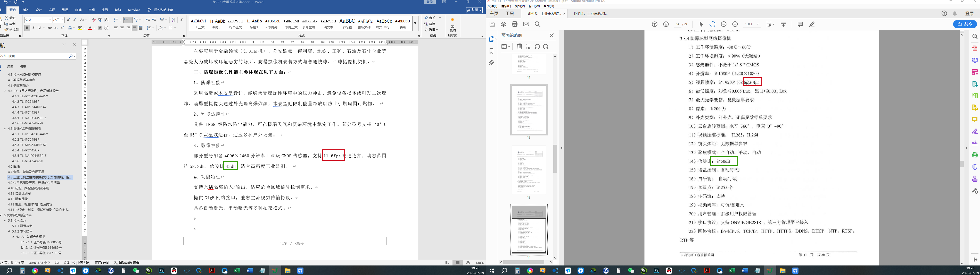Open the Insert (插入) ribbon tab
This screenshot has height=275, width=980.
click(26, 10)
